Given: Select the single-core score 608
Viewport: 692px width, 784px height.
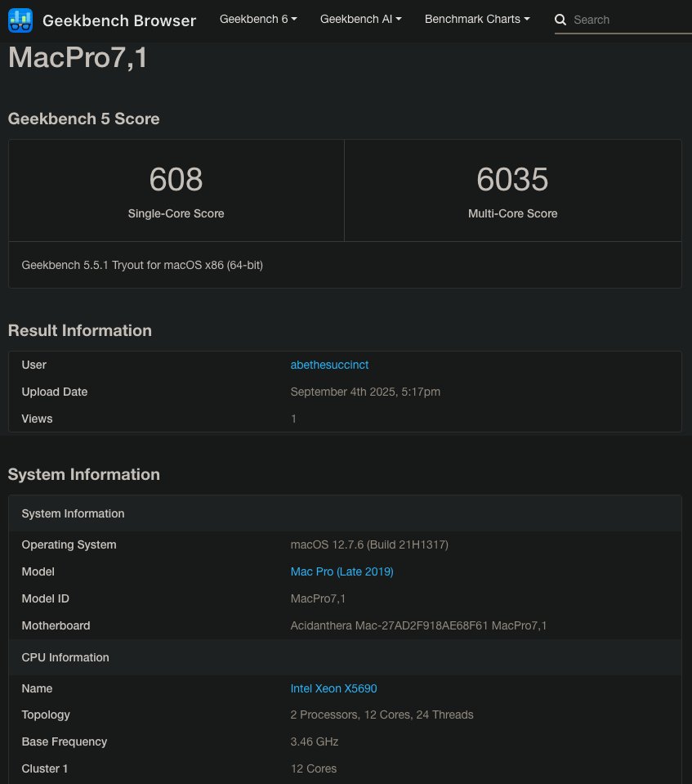Looking at the screenshot, I should click(176, 179).
